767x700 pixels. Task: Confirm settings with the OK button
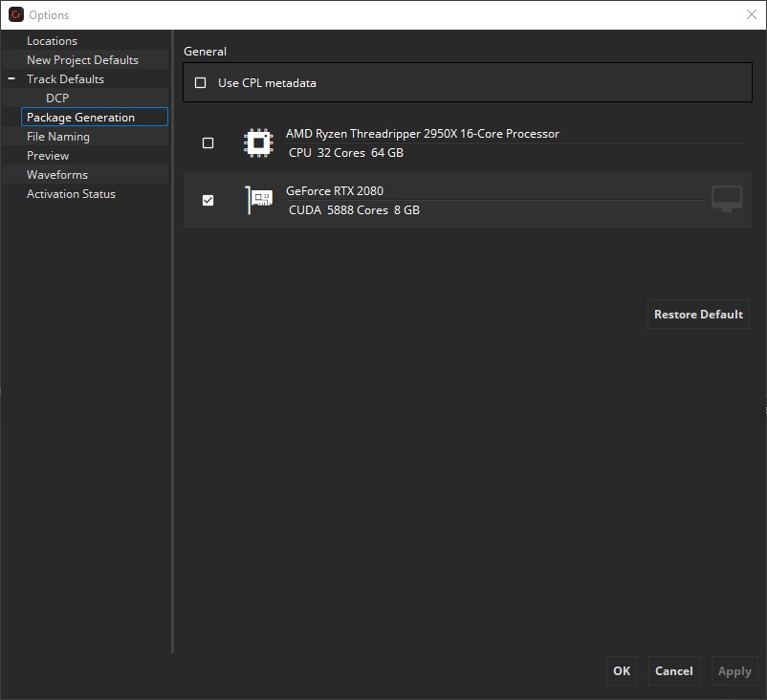pos(622,671)
